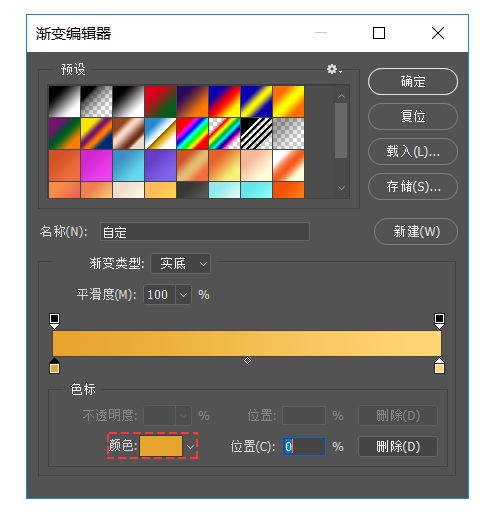This screenshot has width=504, height=519.
Task: Choose the copper gradient preset
Action: point(129,133)
